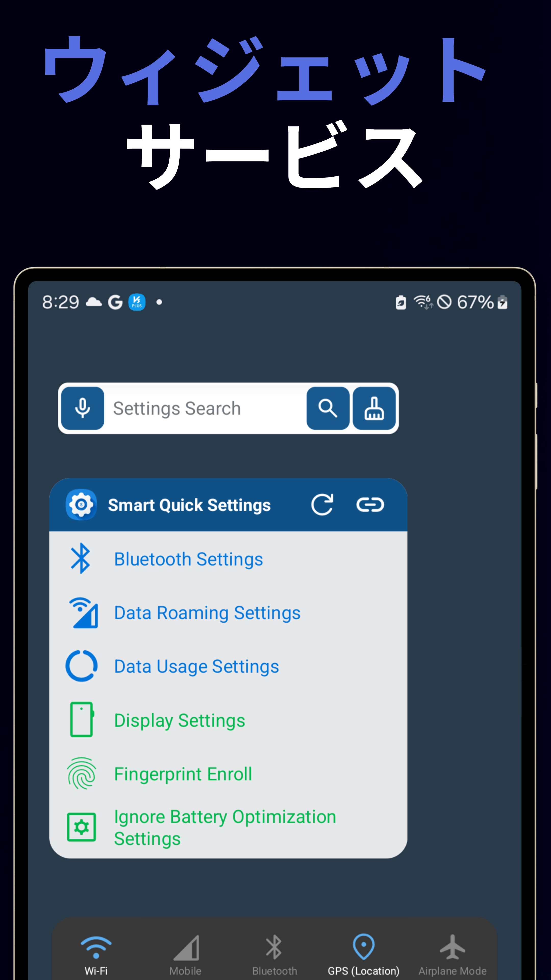Open Fingerprint Enroll link

(x=183, y=774)
